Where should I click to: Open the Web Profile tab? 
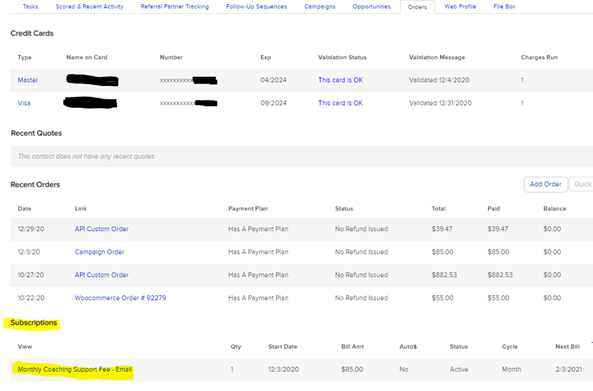point(460,6)
